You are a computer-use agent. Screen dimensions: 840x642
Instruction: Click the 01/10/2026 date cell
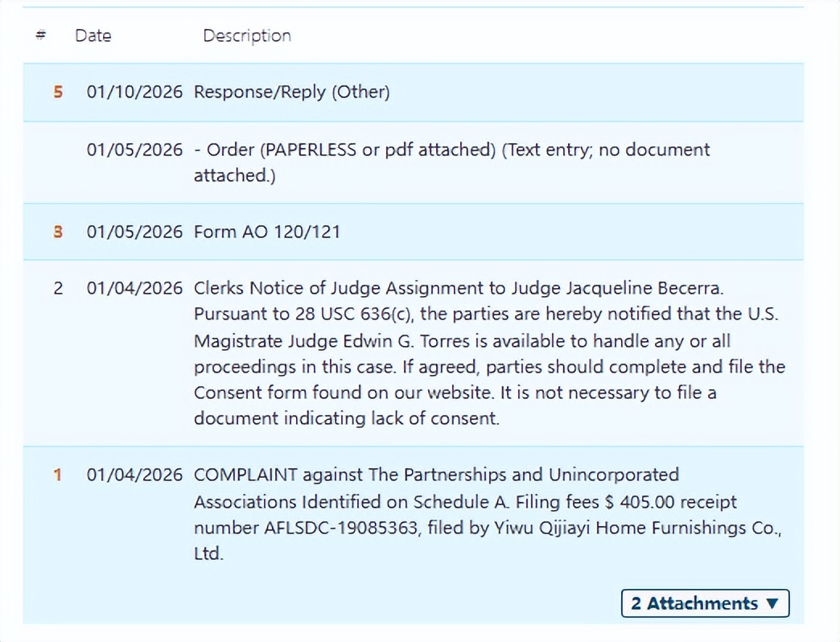click(x=134, y=92)
